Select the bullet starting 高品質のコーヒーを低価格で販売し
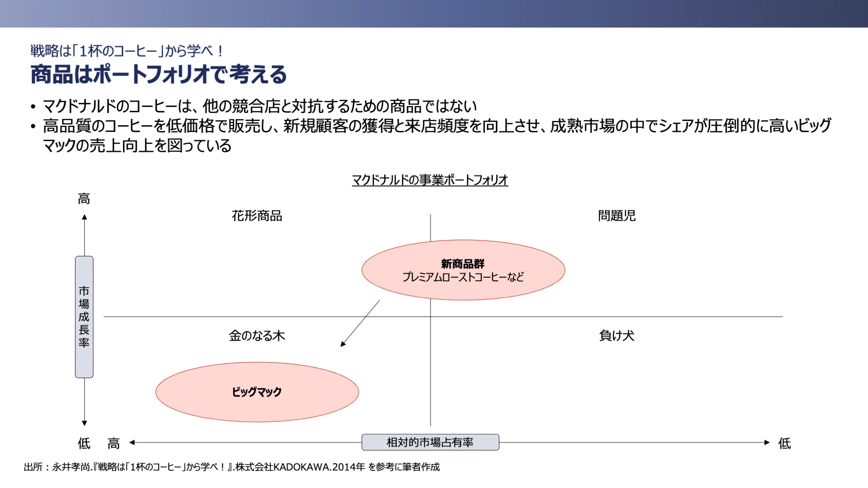Image resolution: width=868 pixels, height=488 pixels. pos(437,135)
